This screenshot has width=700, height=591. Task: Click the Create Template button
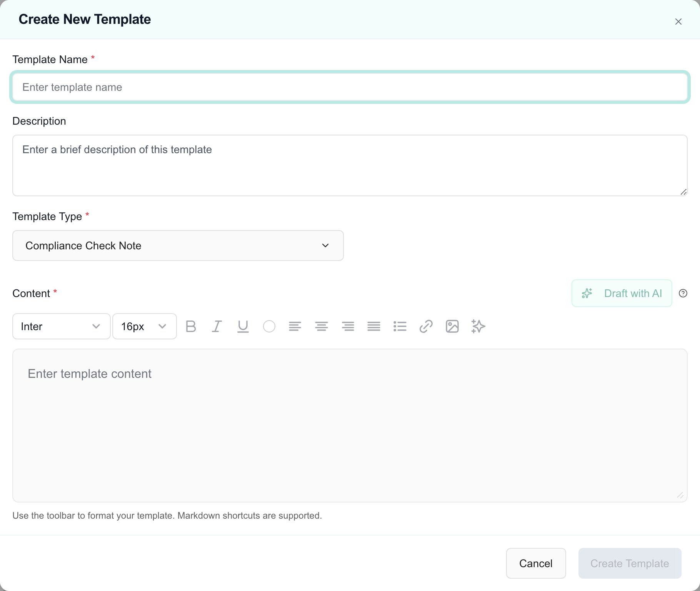click(630, 563)
